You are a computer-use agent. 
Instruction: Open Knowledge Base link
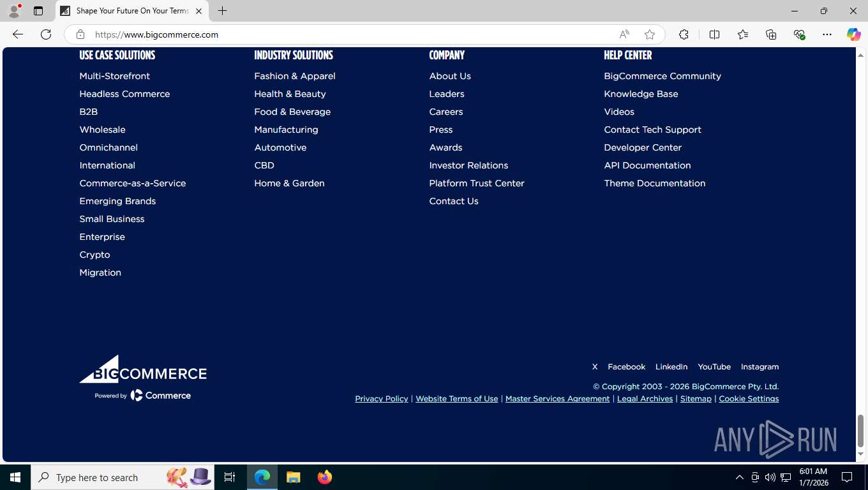[641, 94]
